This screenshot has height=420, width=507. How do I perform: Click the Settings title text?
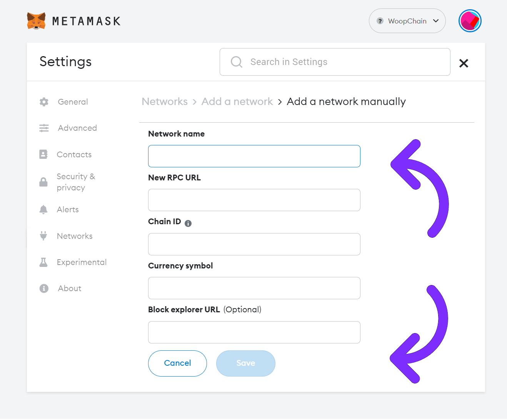point(66,62)
